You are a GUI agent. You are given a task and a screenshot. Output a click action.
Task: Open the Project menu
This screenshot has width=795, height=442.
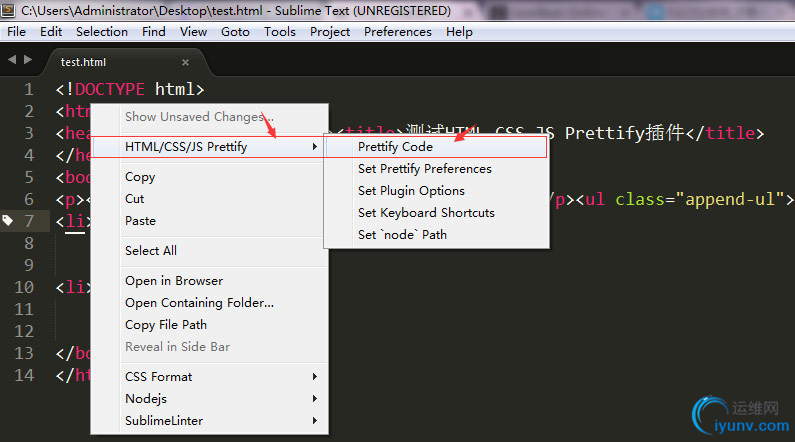click(x=330, y=32)
